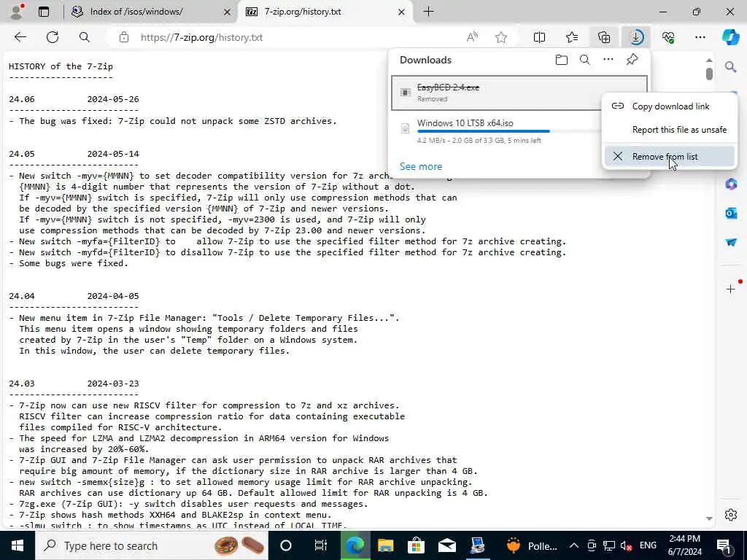Open the downloads folder icon
This screenshot has height=560, width=747.
tap(562, 60)
